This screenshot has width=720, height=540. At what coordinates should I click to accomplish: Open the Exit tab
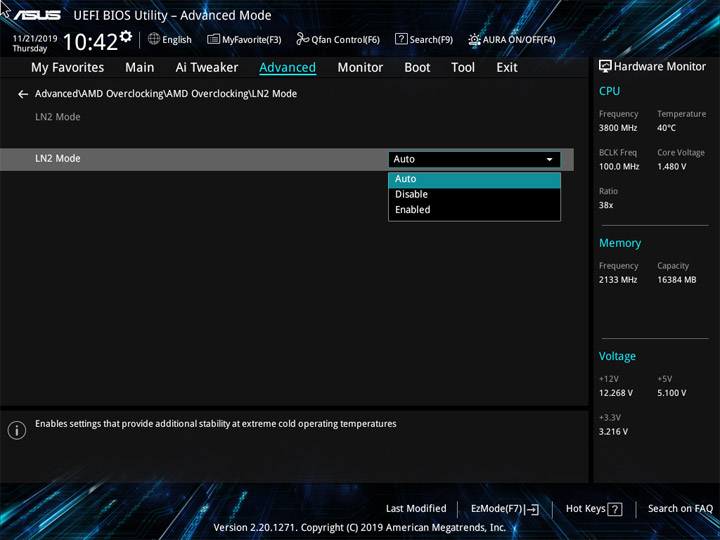[506, 68]
